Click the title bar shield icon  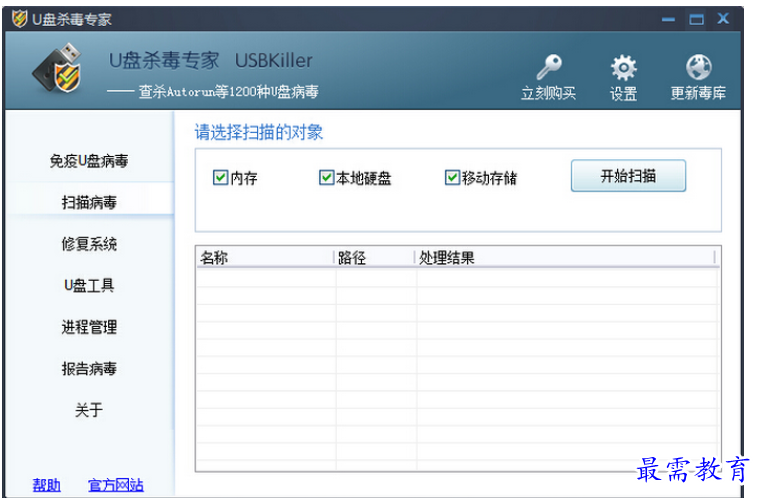tap(19, 19)
